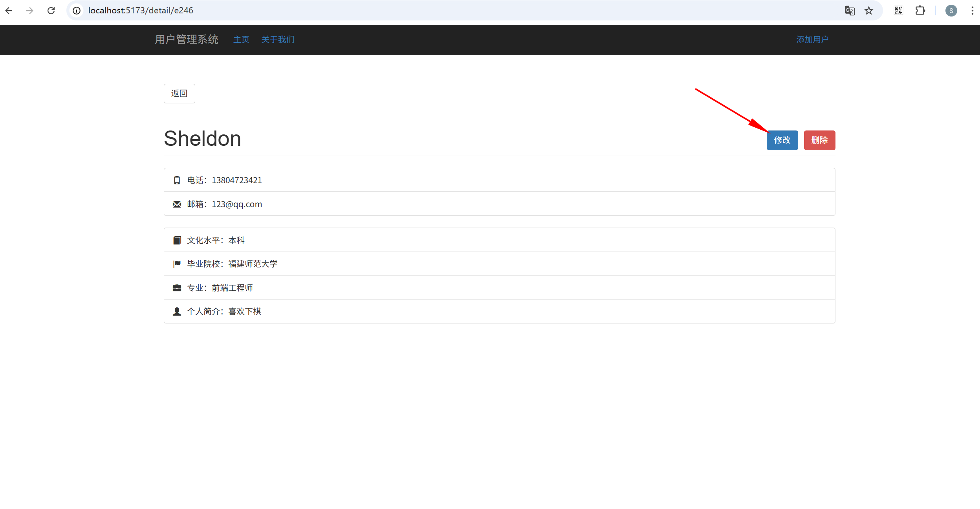Click the phone icon beside 电话

tap(177, 180)
